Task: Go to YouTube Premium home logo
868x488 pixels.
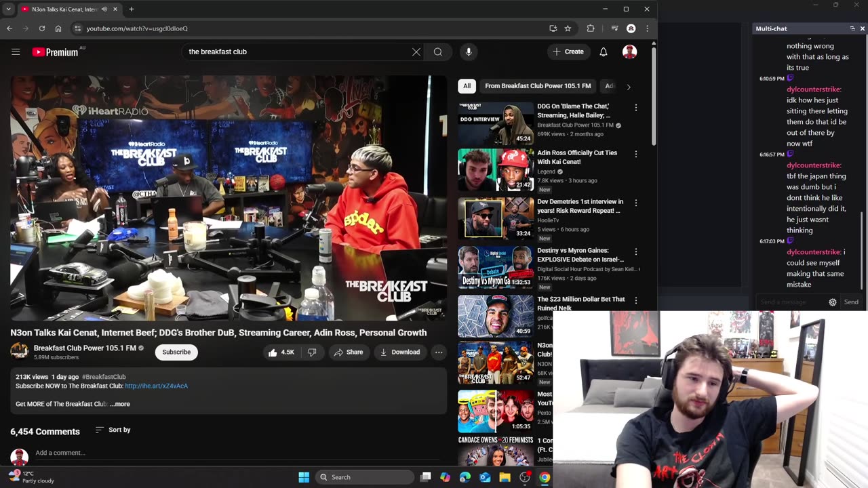Action: tap(55, 52)
